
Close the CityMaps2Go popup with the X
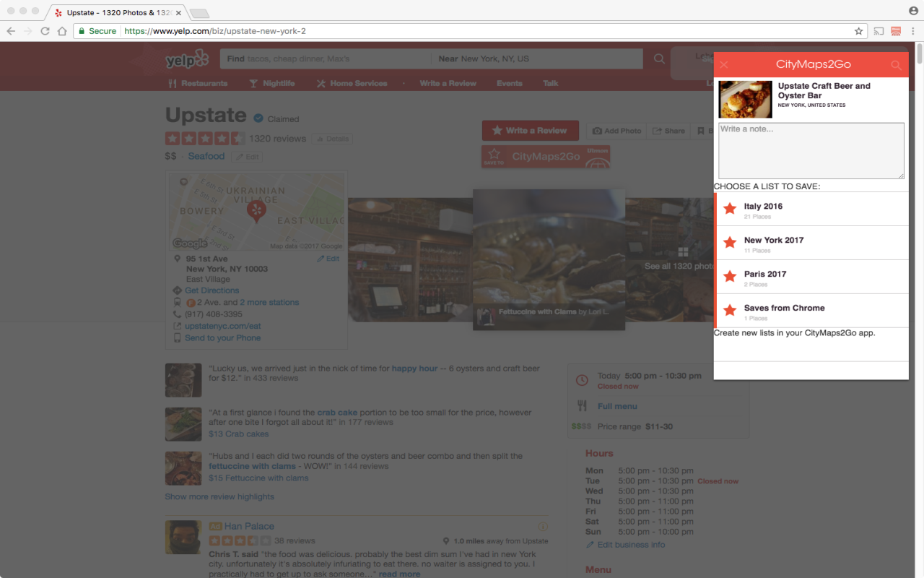[x=724, y=64]
